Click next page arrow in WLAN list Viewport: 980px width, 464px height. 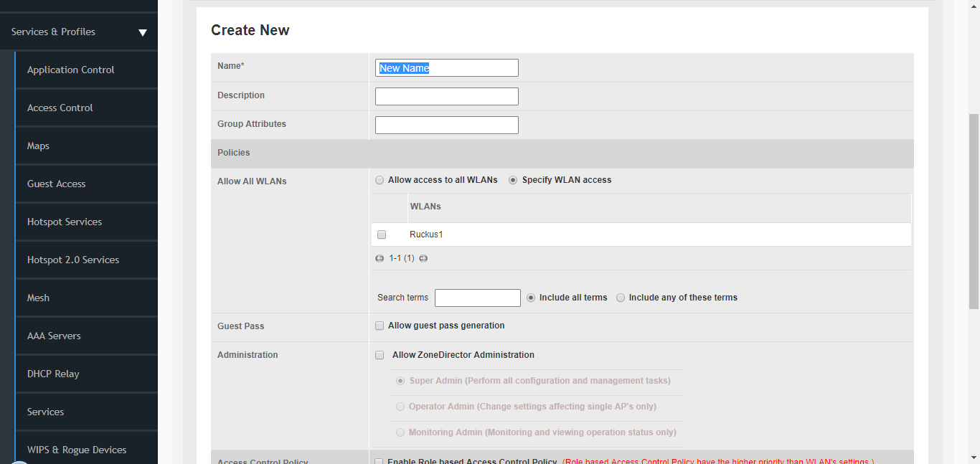(x=423, y=258)
